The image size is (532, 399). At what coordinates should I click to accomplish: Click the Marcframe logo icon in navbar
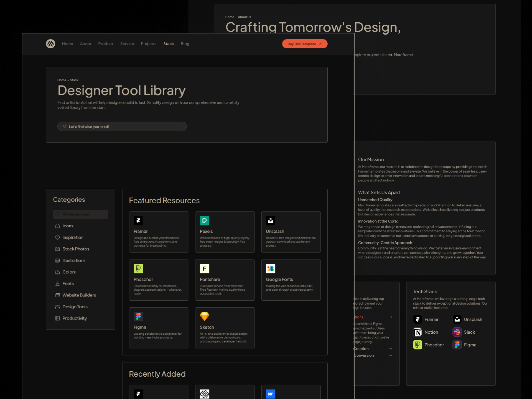(50, 44)
